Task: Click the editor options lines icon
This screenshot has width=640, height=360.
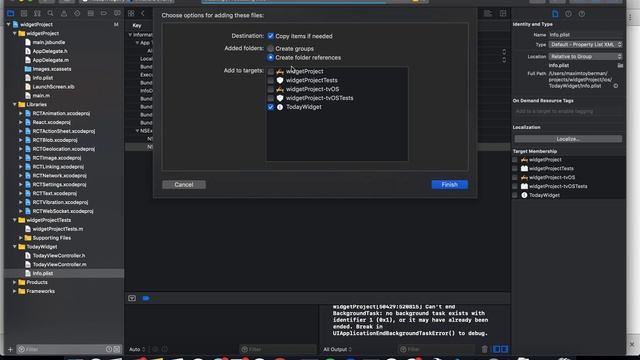Action: pos(488,13)
